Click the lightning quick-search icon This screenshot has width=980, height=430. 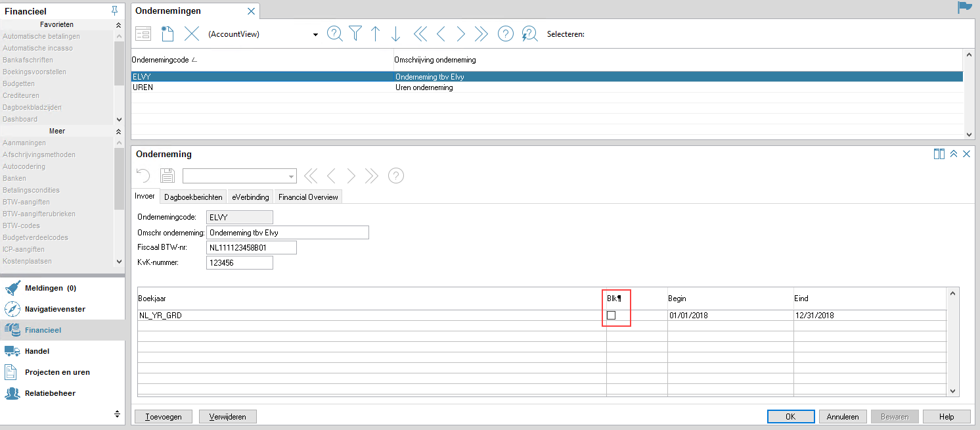coord(529,34)
